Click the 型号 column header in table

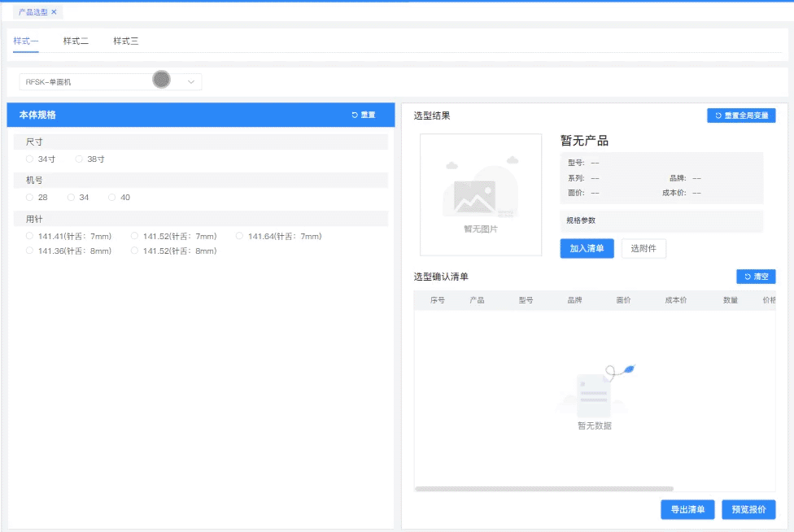tap(526, 300)
